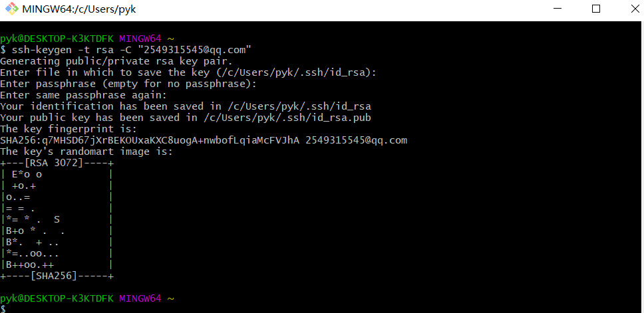Viewport: 644px width, 313px height.
Task: Click the Git Bash icon in title bar
Action: [x=11, y=9]
